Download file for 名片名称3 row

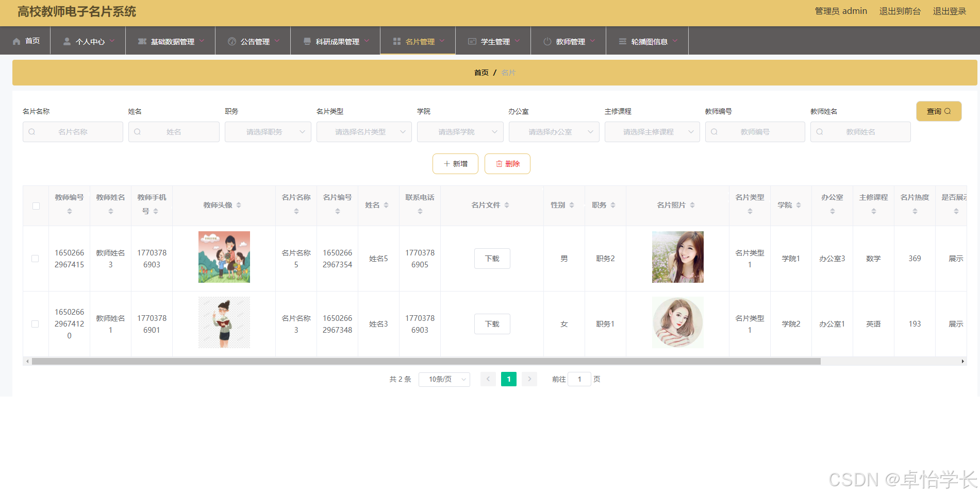coord(492,324)
